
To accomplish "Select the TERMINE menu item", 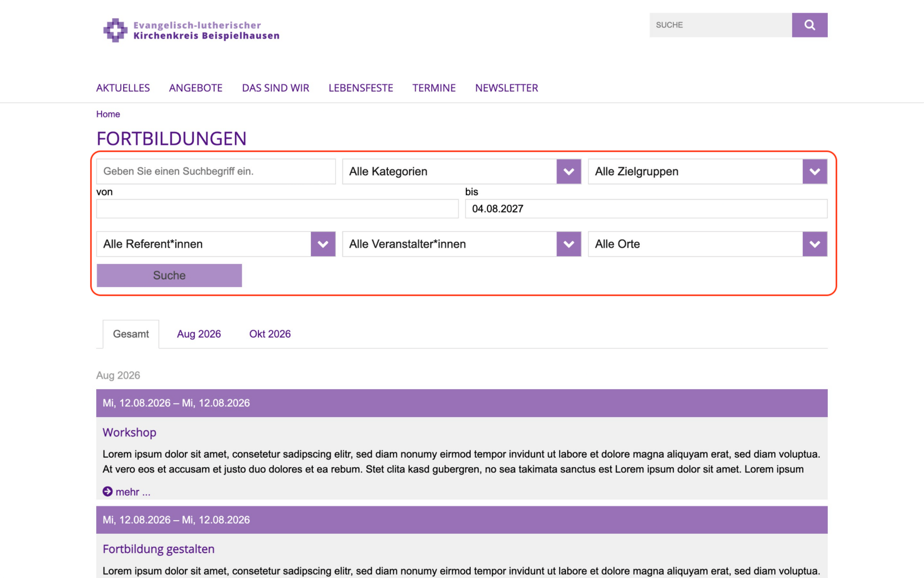I will click(434, 88).
